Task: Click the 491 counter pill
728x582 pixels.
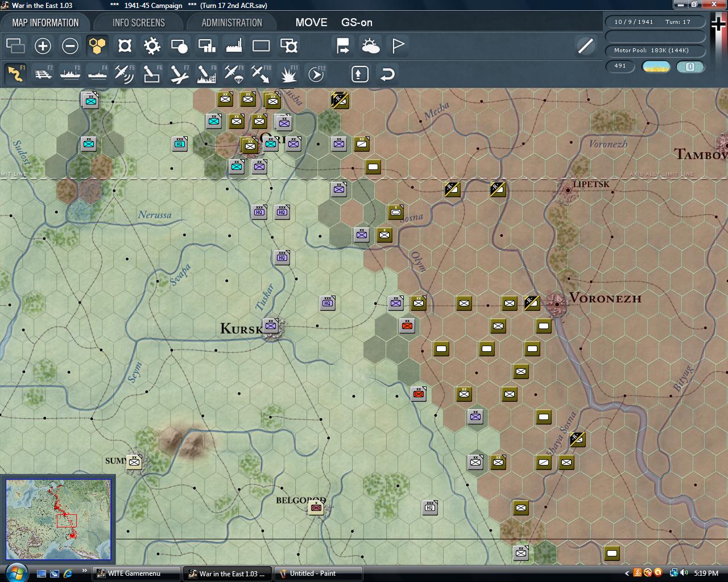Action: pyautogui.click(x=620, y=66)
